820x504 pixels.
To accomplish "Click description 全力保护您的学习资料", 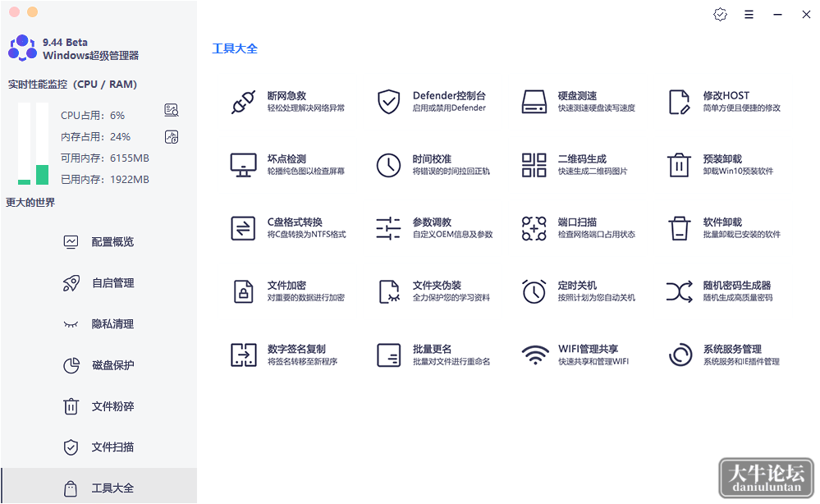I will coord(451,297).
